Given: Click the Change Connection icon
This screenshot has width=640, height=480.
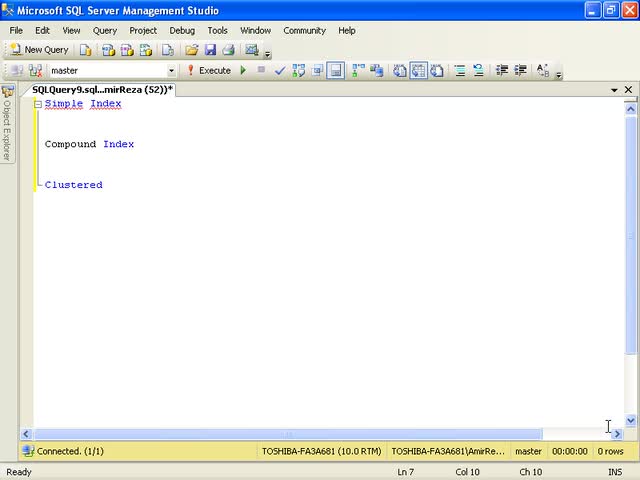Looking at the screenshot, I should (x=36, y=71).
